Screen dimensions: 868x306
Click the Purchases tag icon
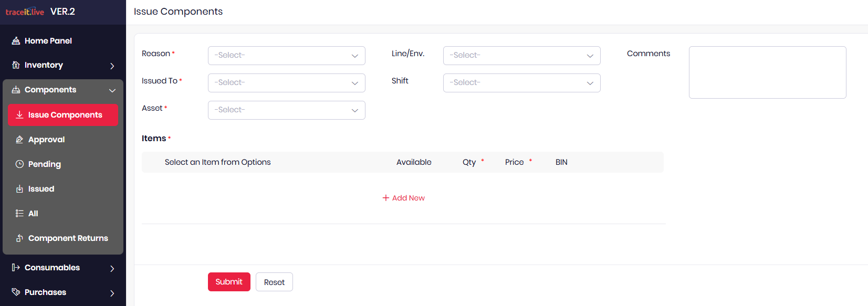16,292
